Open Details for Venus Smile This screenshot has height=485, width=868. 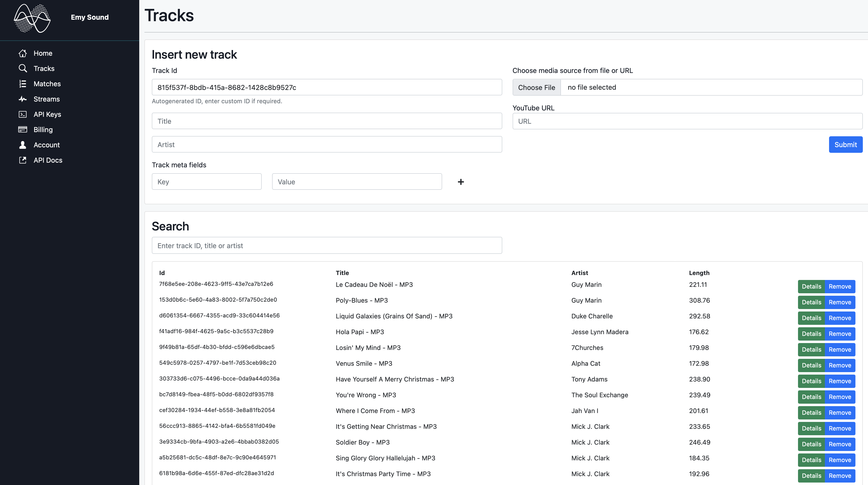point(812,365)
